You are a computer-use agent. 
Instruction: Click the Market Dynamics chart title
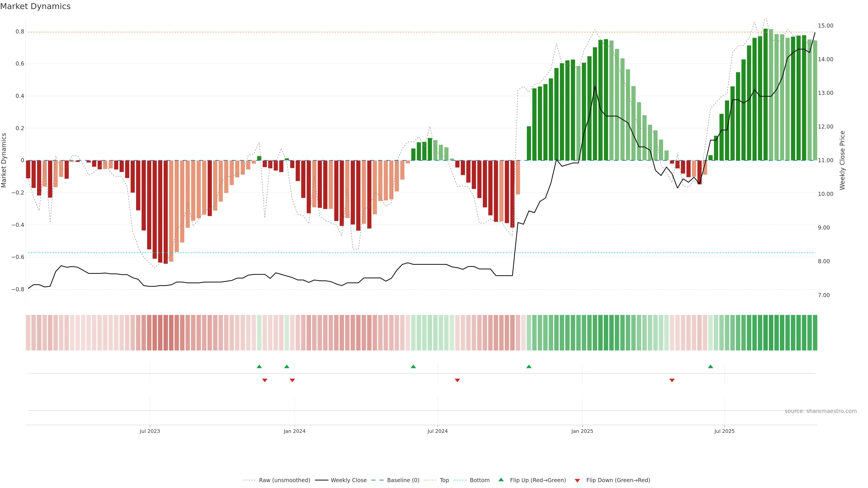coord(35,6)
